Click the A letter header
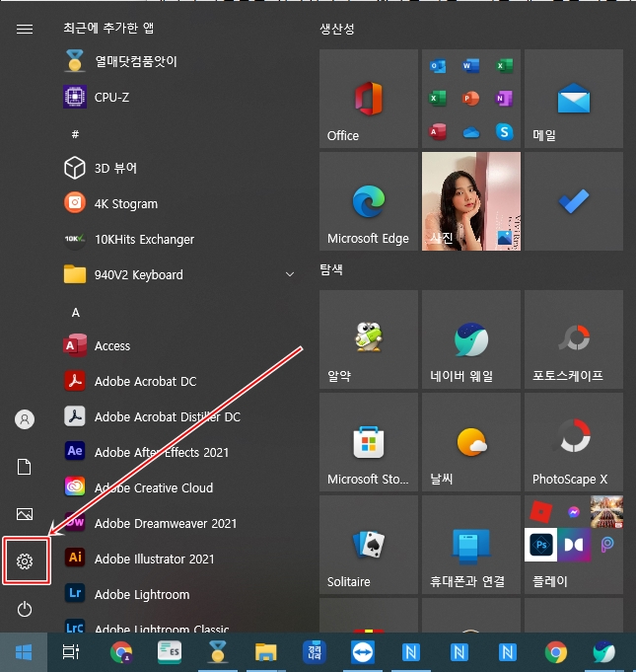636x672 pixels. coord(75,313)
